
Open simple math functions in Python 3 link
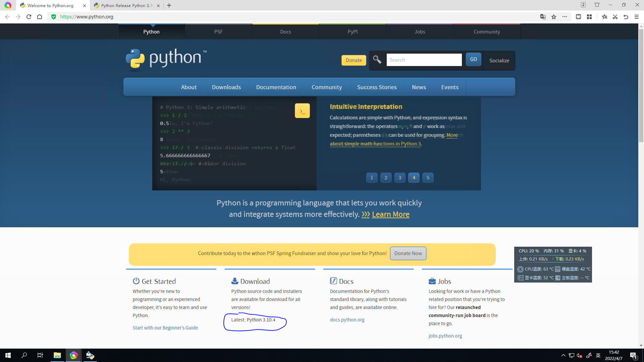coord(375,144)
